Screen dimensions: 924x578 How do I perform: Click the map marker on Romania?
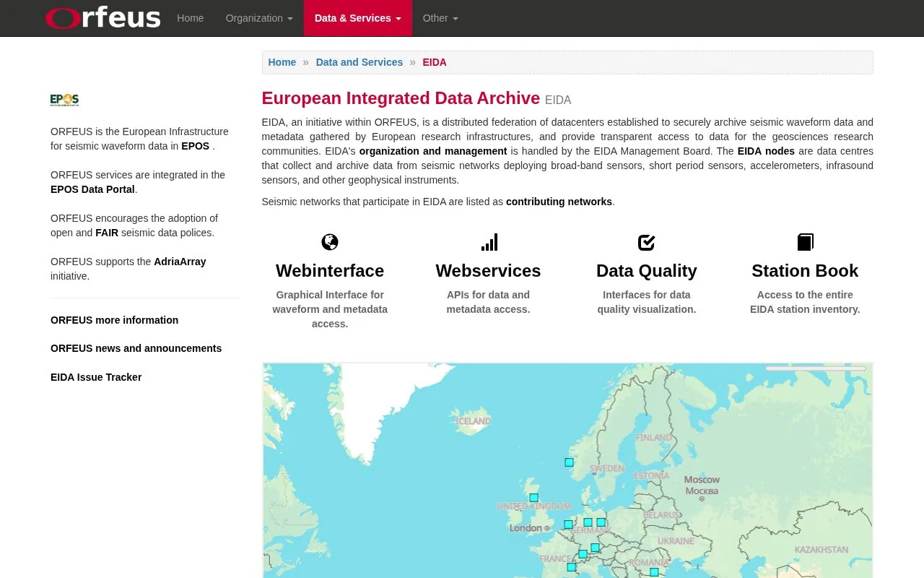[x=654, y=572]
